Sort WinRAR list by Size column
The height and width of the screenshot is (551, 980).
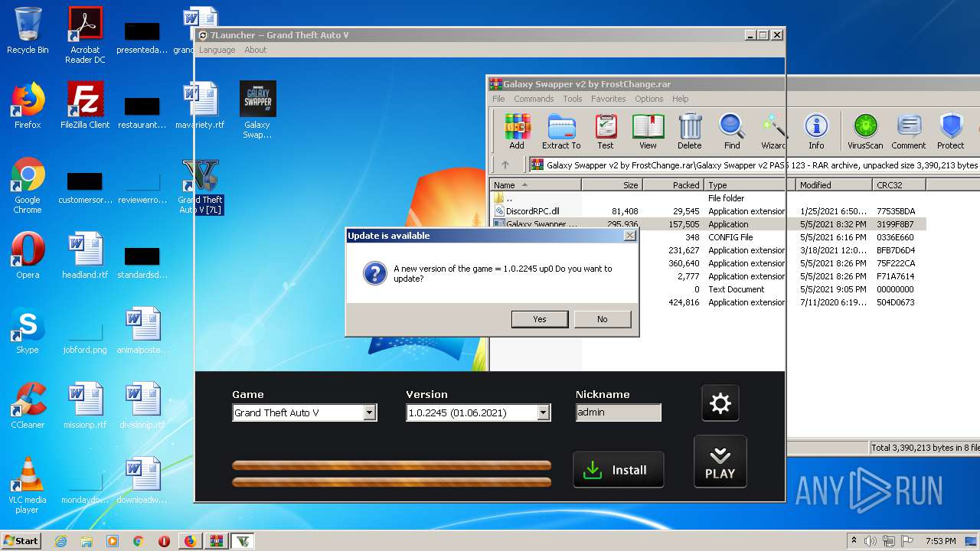612,185
